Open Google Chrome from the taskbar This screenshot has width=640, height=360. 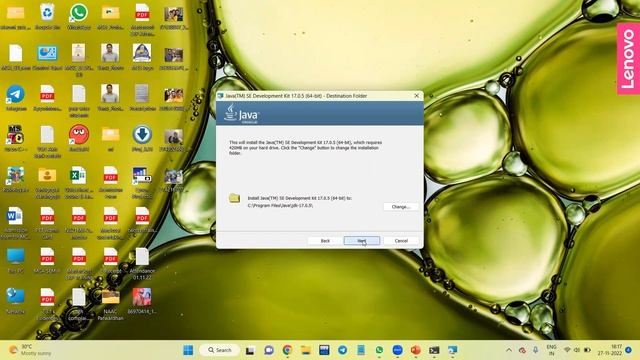click(287, 350)
